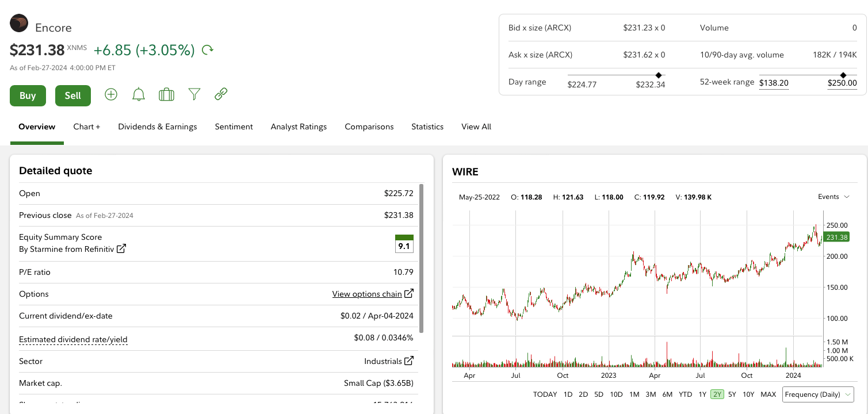Switch to Dividends & Earnings tab
This screenshot has height=414, width=868.
click(158, 126)
